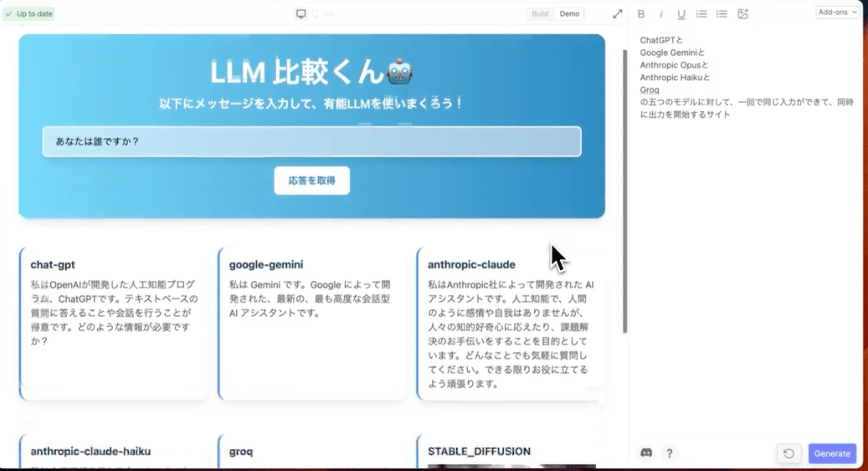Click the undo/revert arrow button
This screenshot has height=471, width=868.
click(789, 453)
